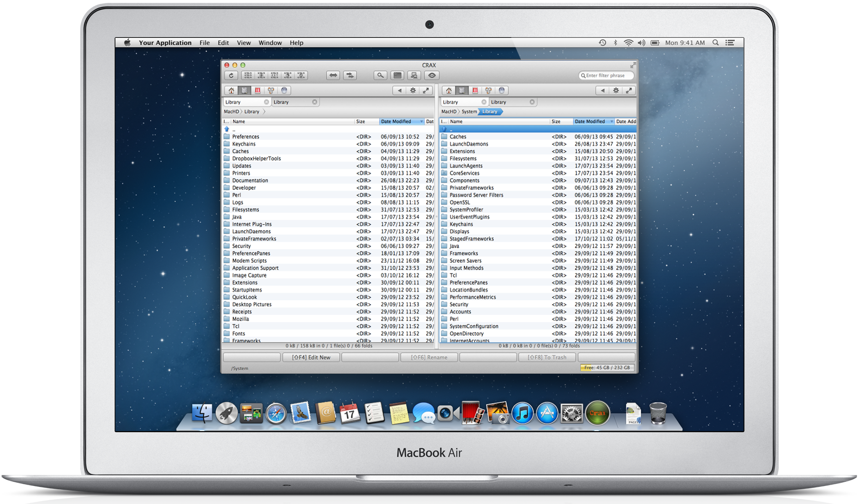Viewport: 864px width, 504px height.
Task: Go to Home folder in left panel
Action: point(231,90)
